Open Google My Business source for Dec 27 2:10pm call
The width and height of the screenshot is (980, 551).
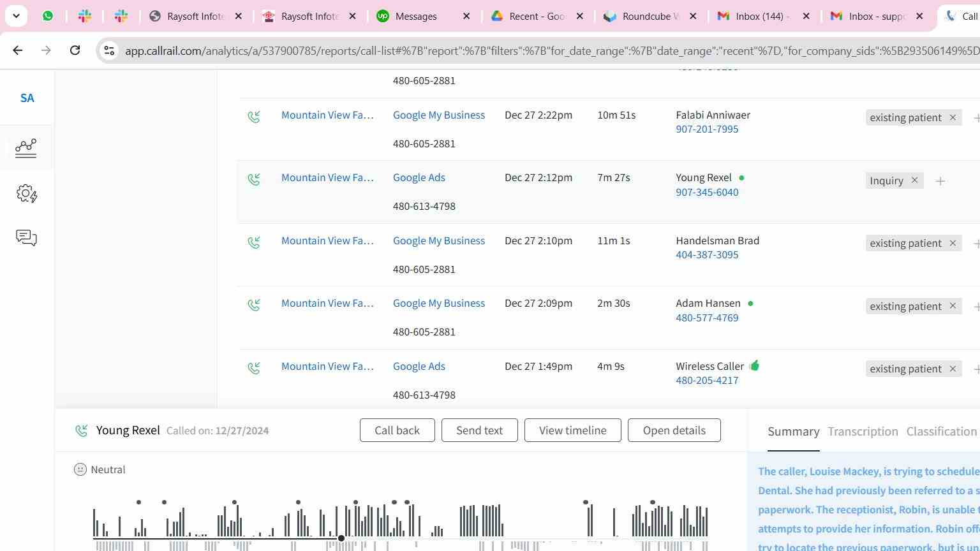439,240
